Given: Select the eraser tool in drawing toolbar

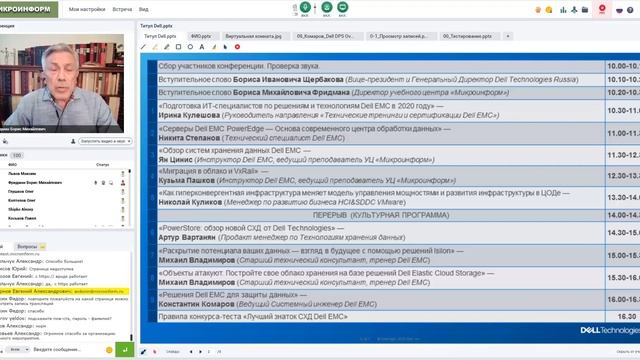Looking at the screenshot, I should pos(214,47).
